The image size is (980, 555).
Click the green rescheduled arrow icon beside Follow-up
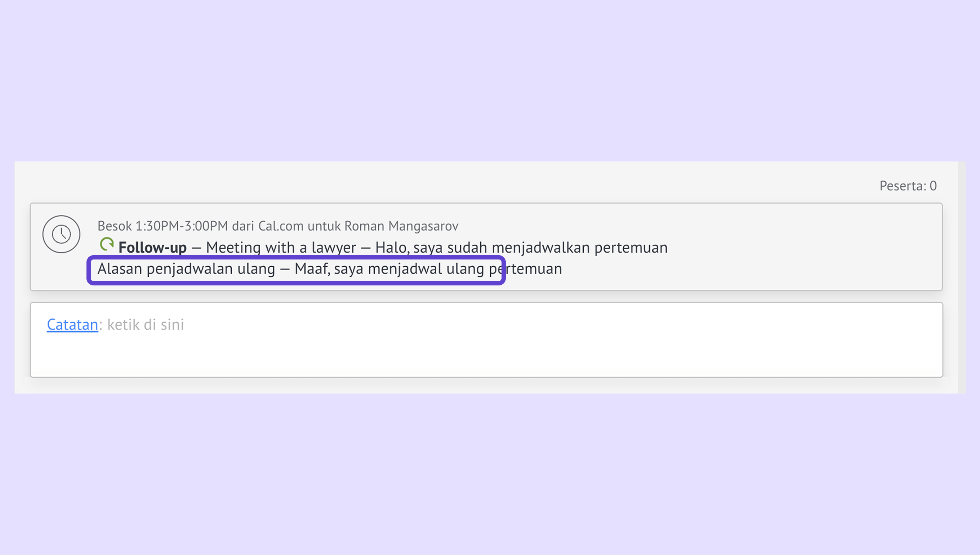pos(107,244)
